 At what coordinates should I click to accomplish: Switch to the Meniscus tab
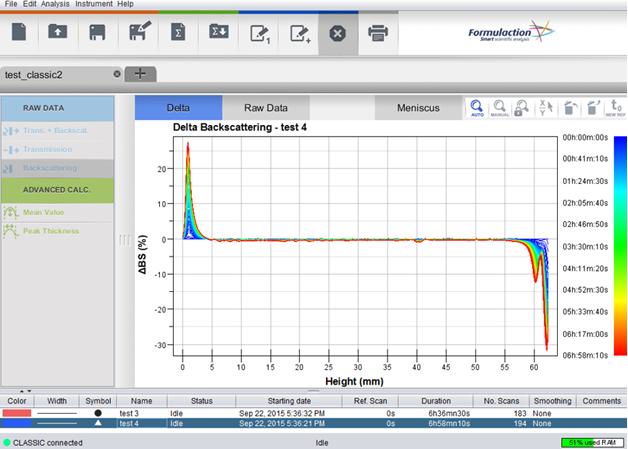coord(418,108)
